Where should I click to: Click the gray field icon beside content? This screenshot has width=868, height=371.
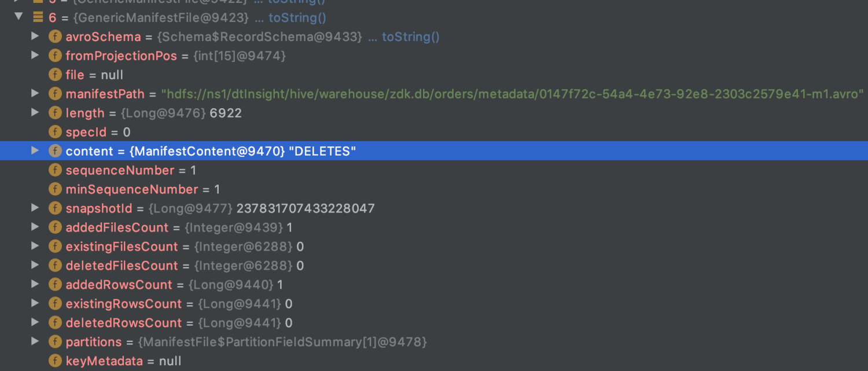point(55,151)
